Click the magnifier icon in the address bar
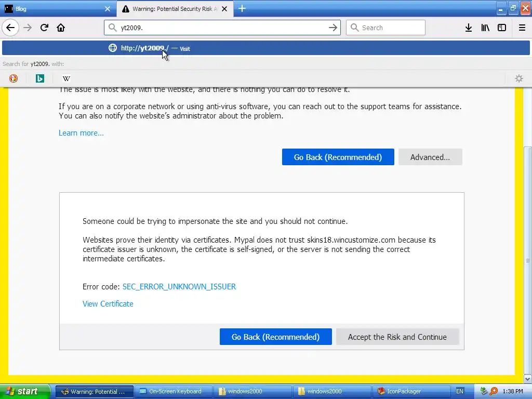Image resolution: width=532 pixels, height=399 pixels. [112, 28]
